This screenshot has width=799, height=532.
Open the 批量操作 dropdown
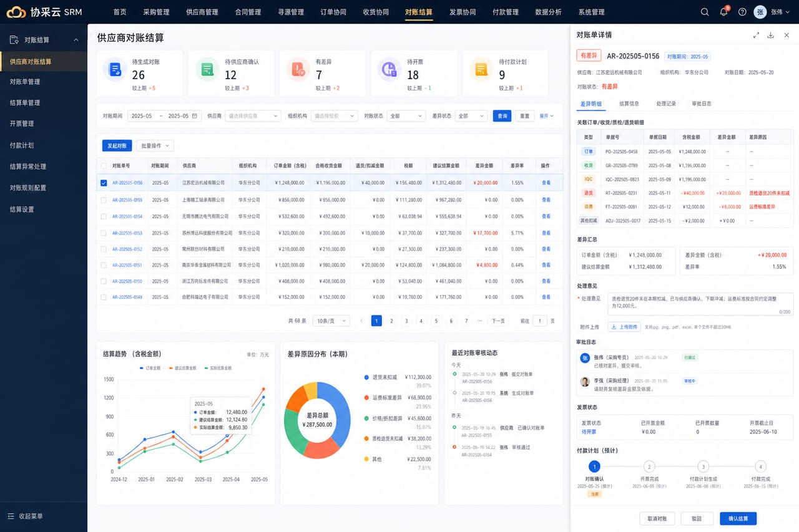155,145
